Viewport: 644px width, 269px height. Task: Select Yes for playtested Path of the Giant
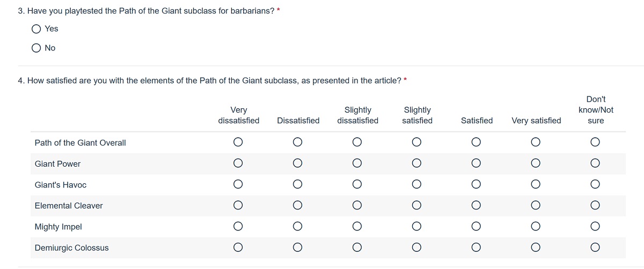point(36,28)
